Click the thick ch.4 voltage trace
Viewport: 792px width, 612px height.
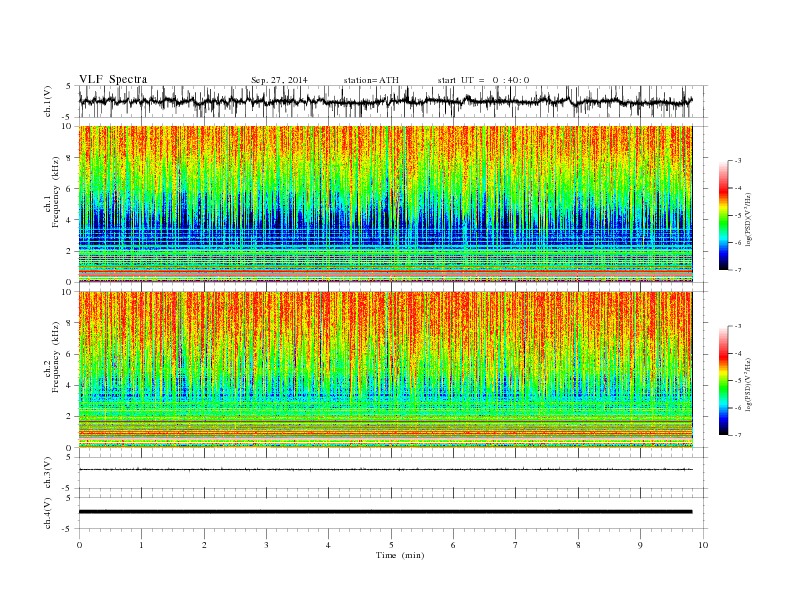385,512
